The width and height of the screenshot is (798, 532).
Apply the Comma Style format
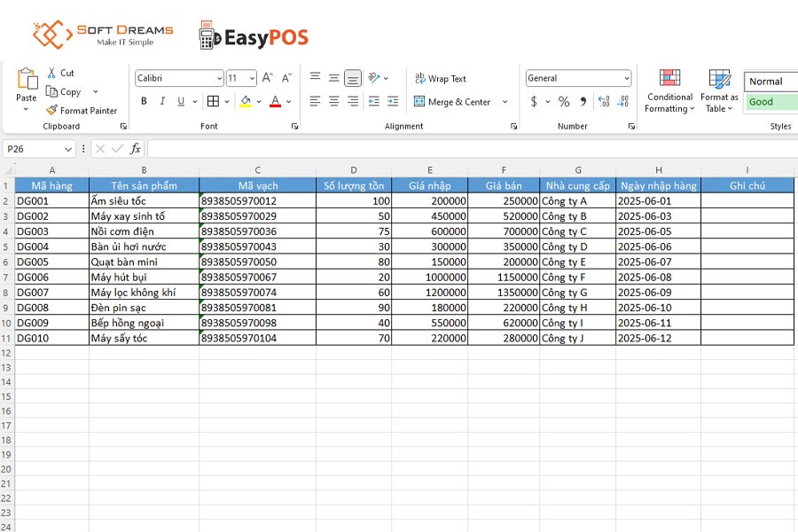click(583, 101)
